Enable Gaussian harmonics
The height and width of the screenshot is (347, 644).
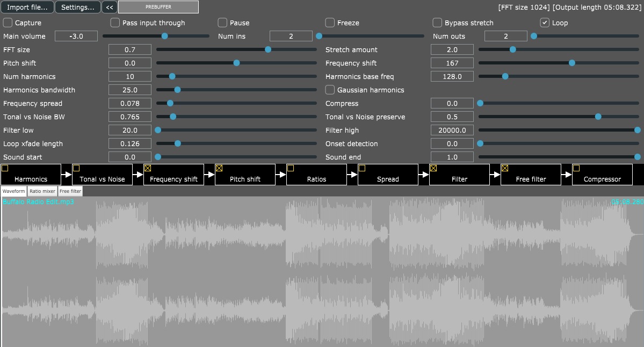click(x=330, y=90)
